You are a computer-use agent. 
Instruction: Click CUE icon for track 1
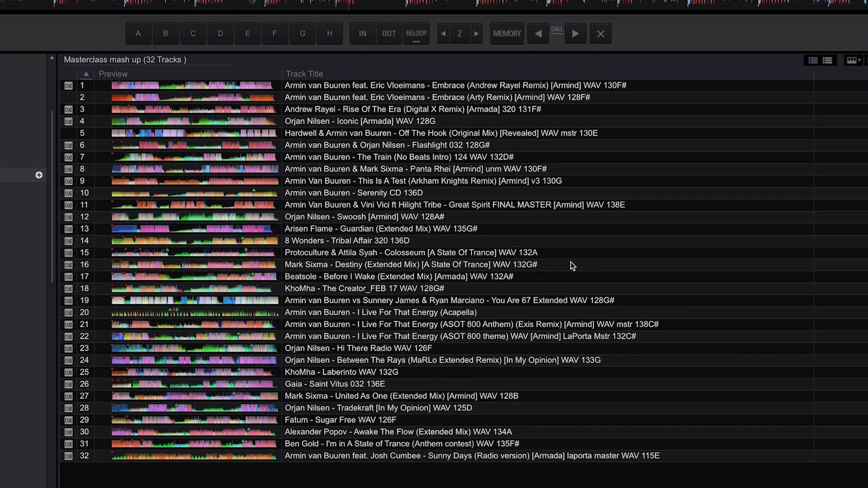point(68,85)
